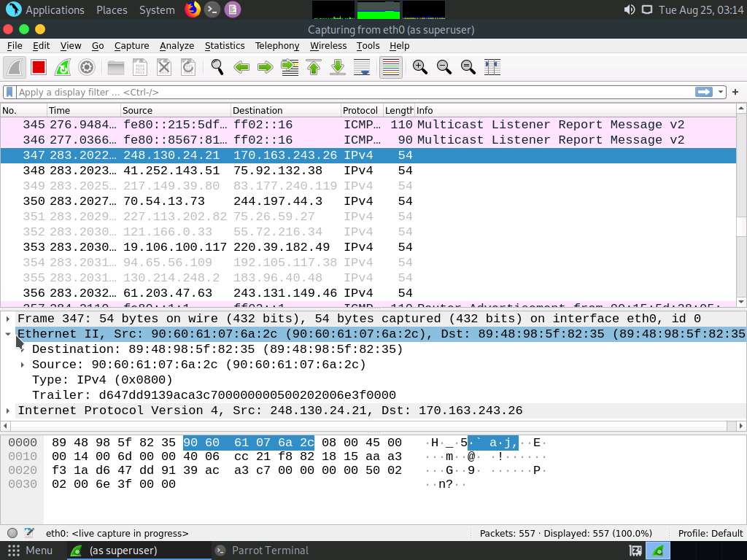Reload this capture file icon
The height and width of the screenshot is (560, 747).
pos(188,67)
